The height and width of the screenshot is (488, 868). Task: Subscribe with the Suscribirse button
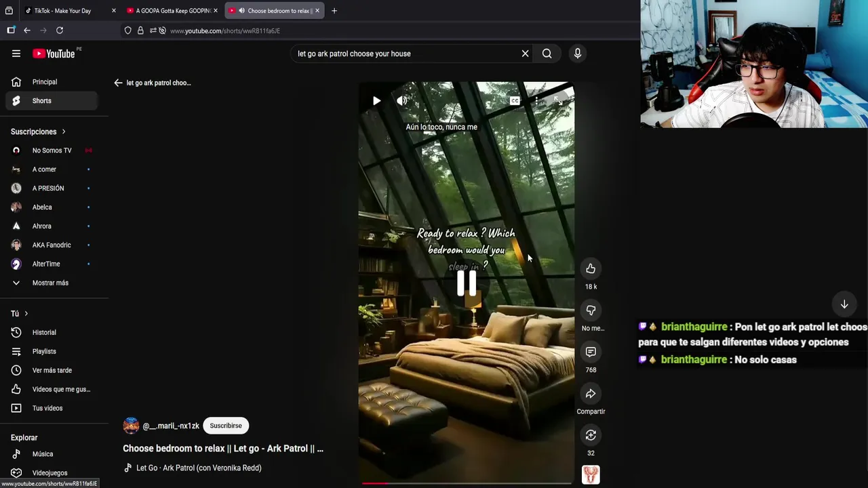pos(226,426)
